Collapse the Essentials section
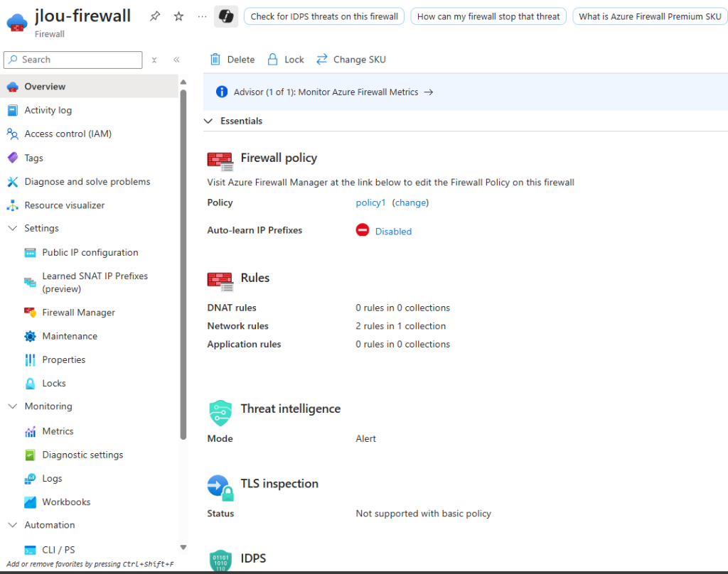This screenshot has height=574, width=728. (x=208, y=121)
